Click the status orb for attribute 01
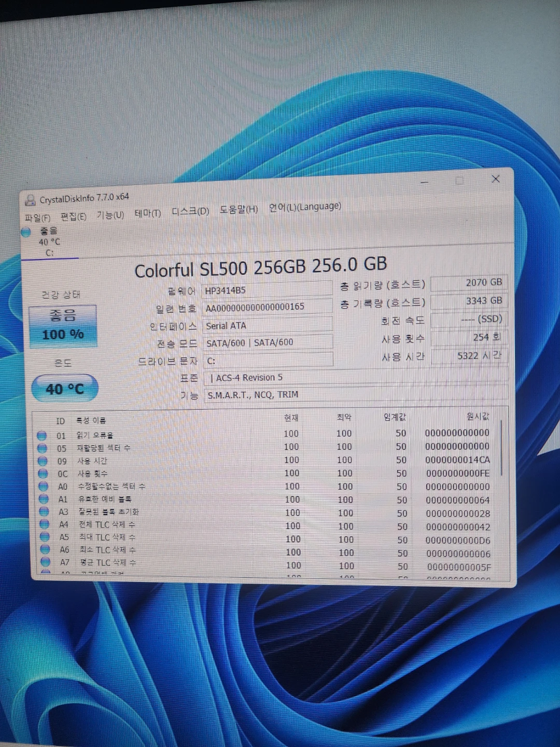 42,435
